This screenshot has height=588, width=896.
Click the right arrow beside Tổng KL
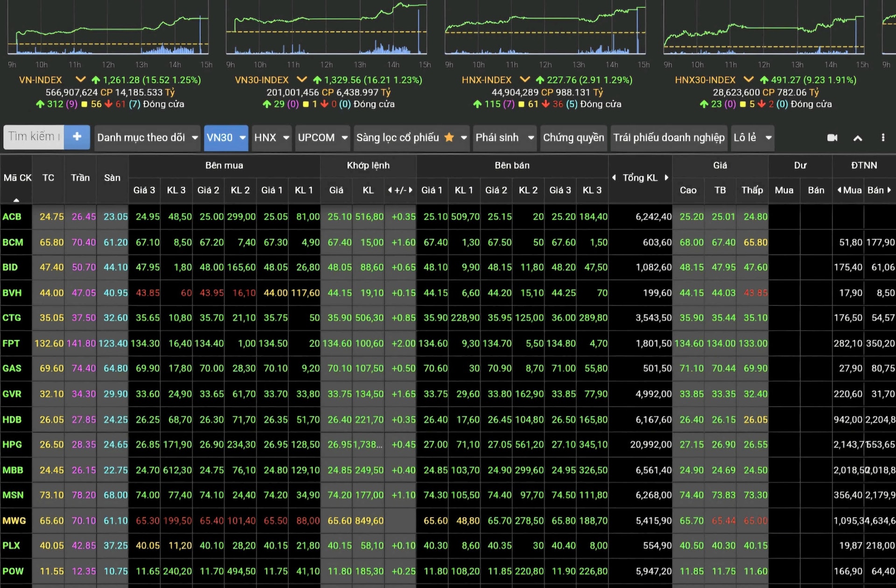(666, 177)
